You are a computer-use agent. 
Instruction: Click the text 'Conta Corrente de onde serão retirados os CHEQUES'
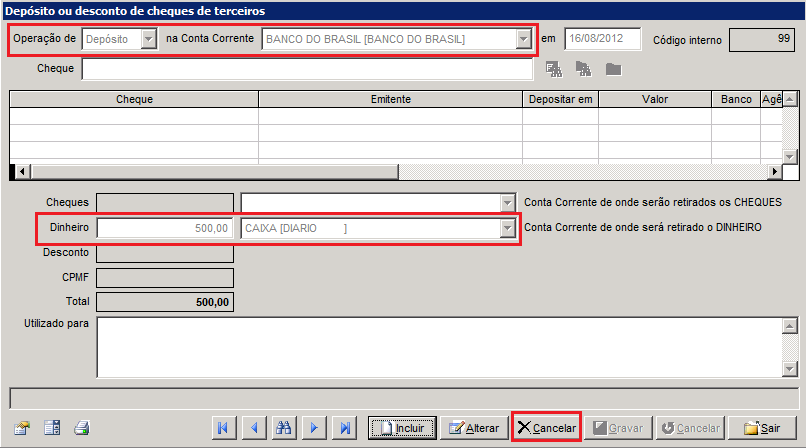pyautogui.click(x=653, y=202)
